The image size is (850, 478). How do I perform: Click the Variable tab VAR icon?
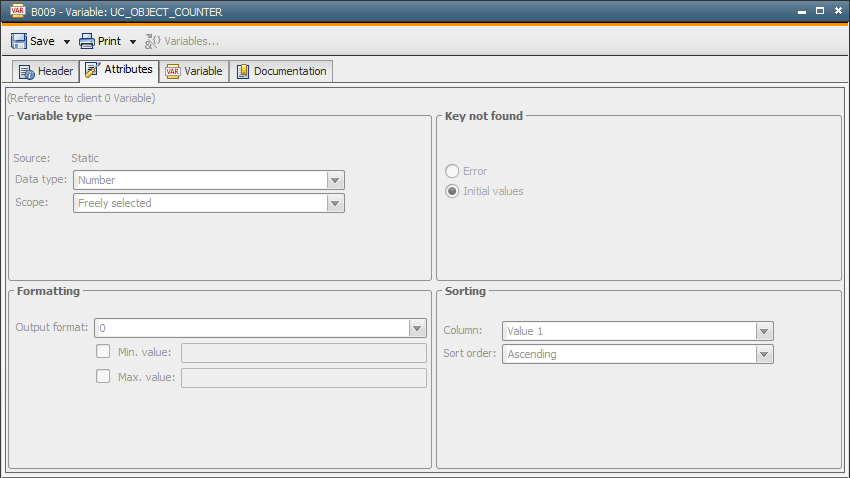pos(173,72)
